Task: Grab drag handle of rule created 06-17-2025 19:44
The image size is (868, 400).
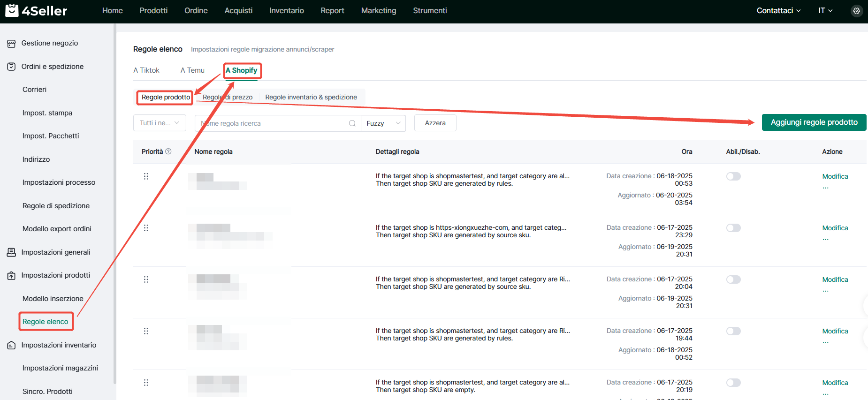Action: (146, 331)
